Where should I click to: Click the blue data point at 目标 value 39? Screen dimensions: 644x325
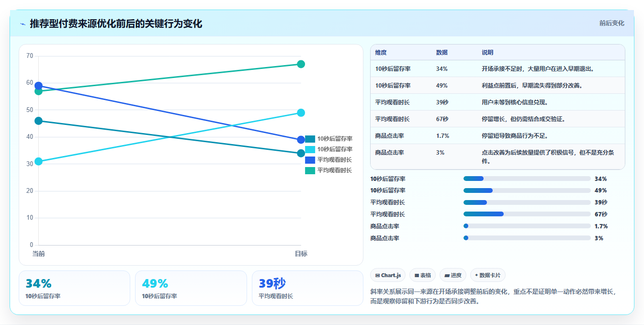tap(301, 140)
